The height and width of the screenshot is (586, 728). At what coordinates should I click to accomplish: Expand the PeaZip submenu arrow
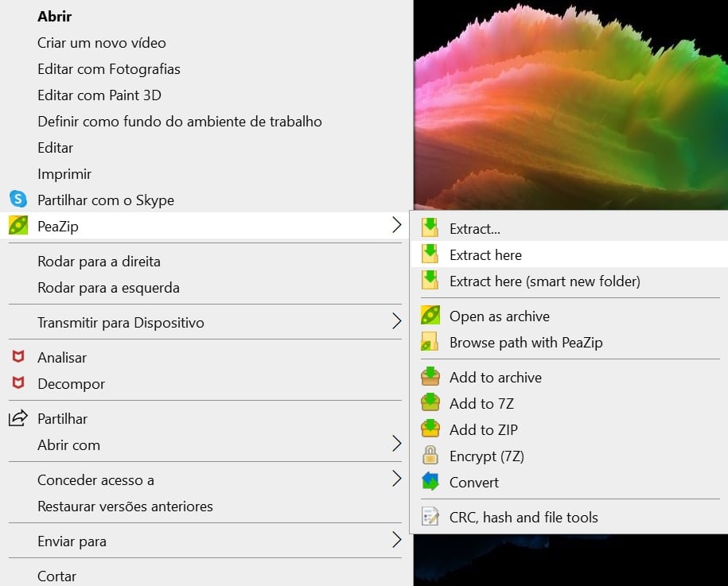(396, 225)
